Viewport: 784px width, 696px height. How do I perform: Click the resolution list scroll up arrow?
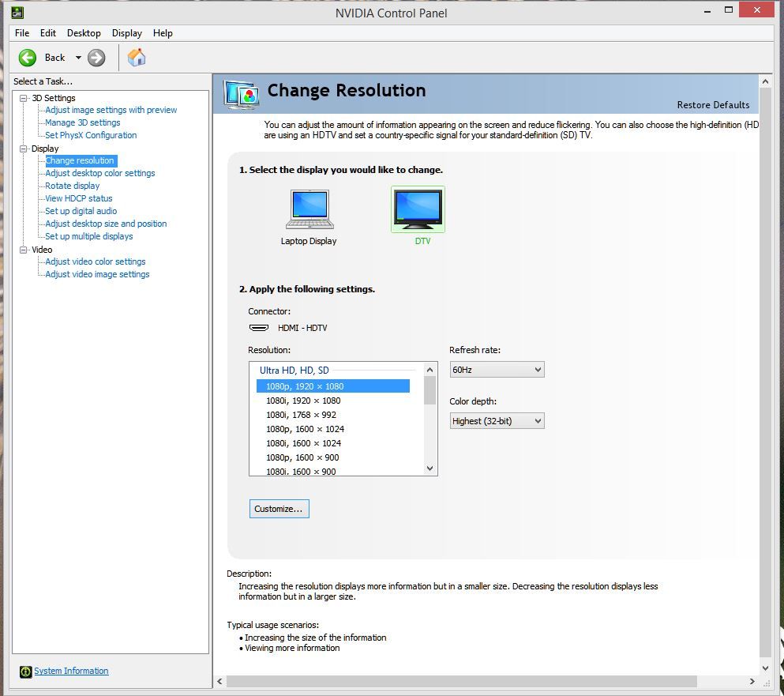click(x=430, y=370)
